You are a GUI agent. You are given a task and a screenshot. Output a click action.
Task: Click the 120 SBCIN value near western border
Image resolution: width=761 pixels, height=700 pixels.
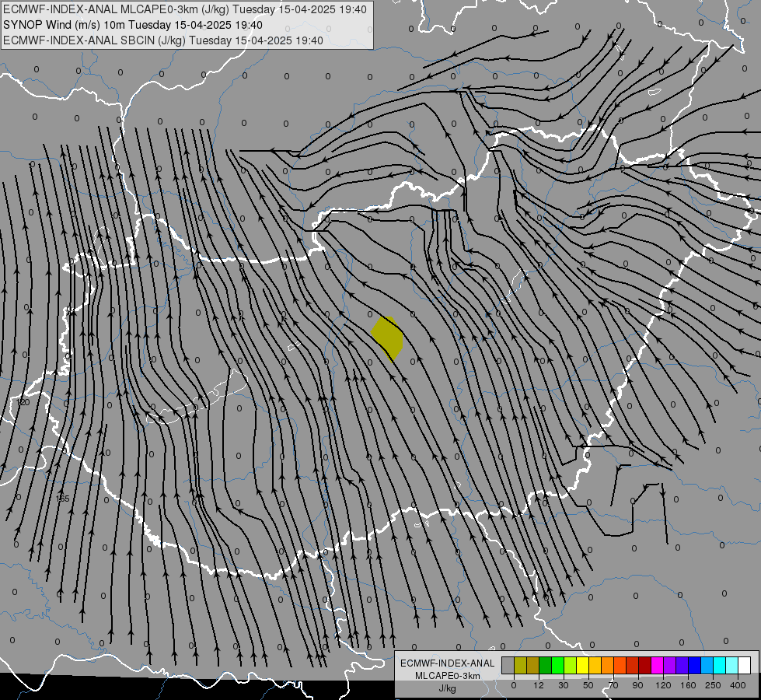click(x=23, y=402)
